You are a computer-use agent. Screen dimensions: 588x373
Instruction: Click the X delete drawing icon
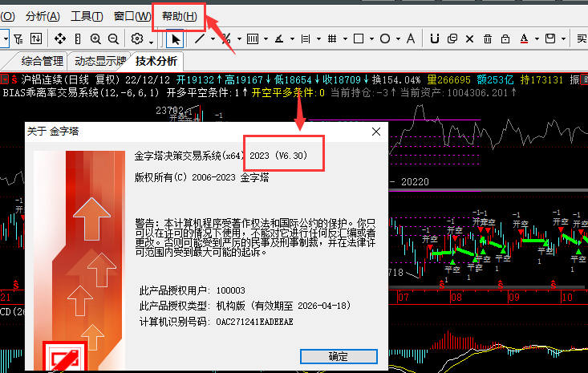tap(469, 39)
